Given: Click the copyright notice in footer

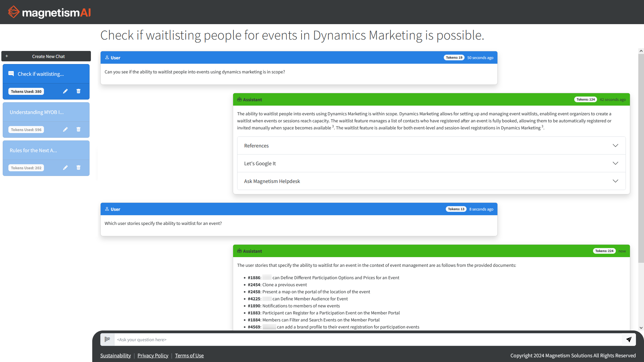Looking at the screenshot, I should (573, 355).
